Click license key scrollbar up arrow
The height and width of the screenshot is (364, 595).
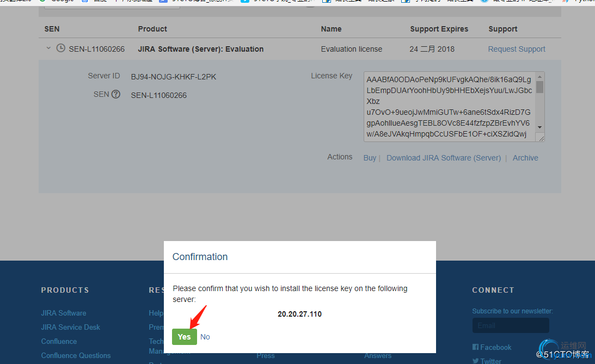point(539,77)
